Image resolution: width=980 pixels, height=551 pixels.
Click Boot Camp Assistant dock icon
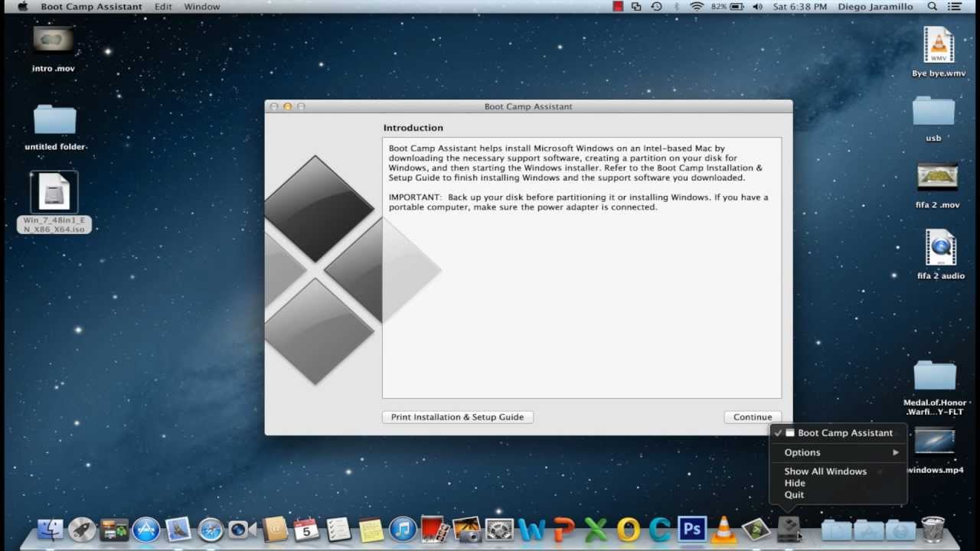[x=788, y=530]
